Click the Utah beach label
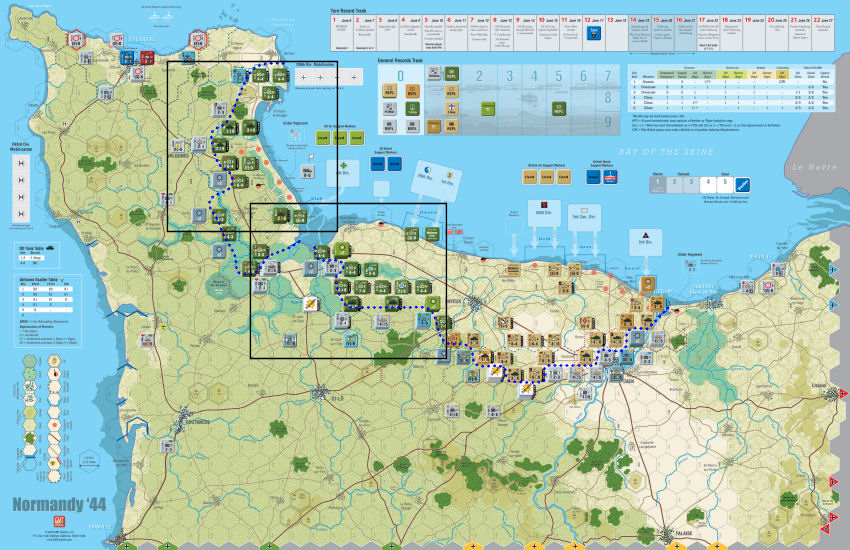The width and height of the screenshot is (850, 550). point(316,199)
